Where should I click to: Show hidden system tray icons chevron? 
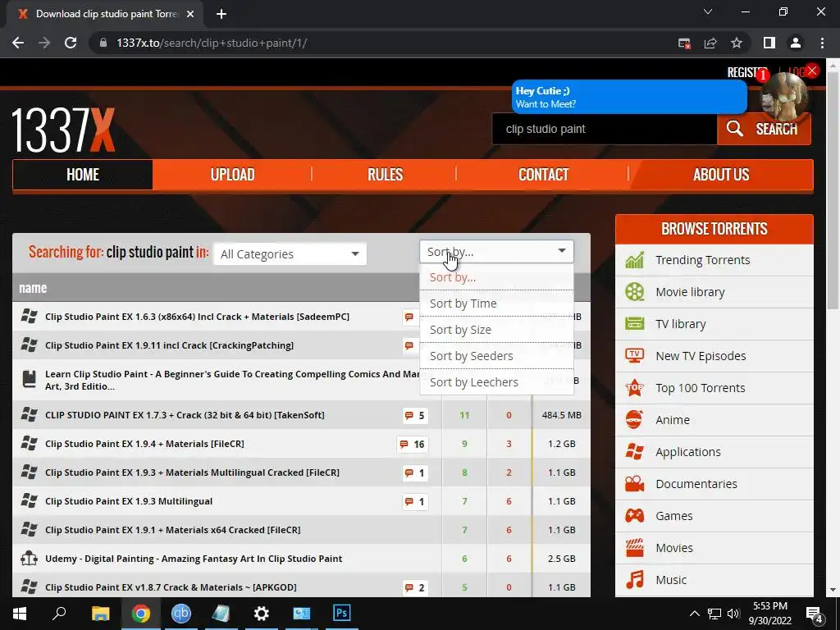694,614
